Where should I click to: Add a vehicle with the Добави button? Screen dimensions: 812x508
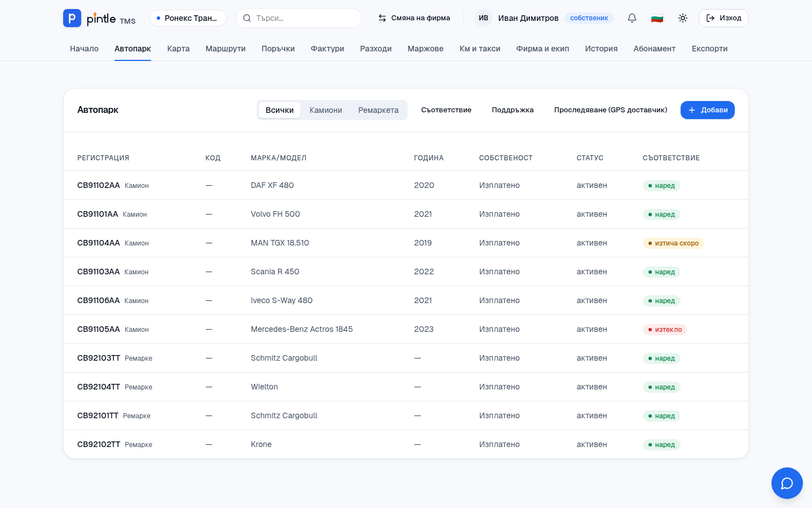pos(708,110)
